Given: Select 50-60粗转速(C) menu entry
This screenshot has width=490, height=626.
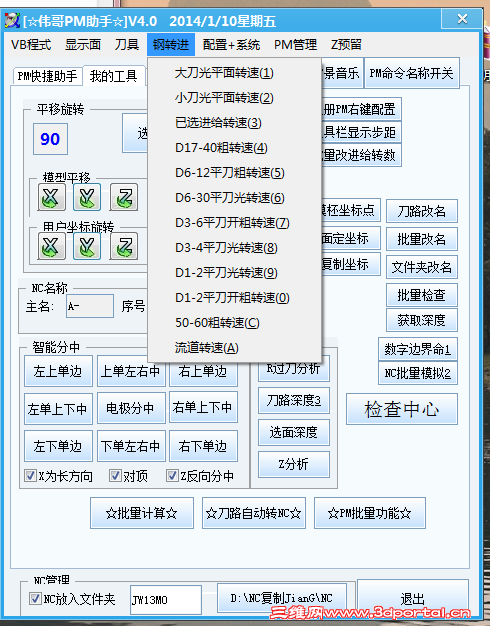Looking at the screenshot, I should 234,323.
